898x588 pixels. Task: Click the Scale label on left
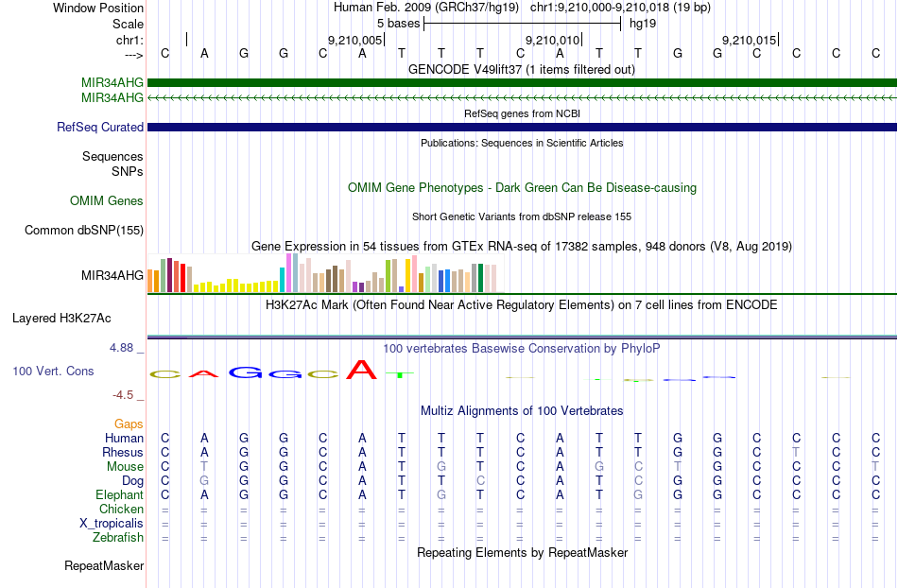coord(129,24)
